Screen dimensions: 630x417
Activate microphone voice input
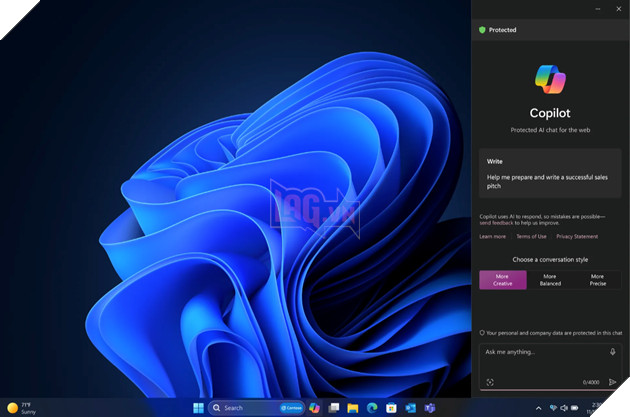[x=612, y=352]
